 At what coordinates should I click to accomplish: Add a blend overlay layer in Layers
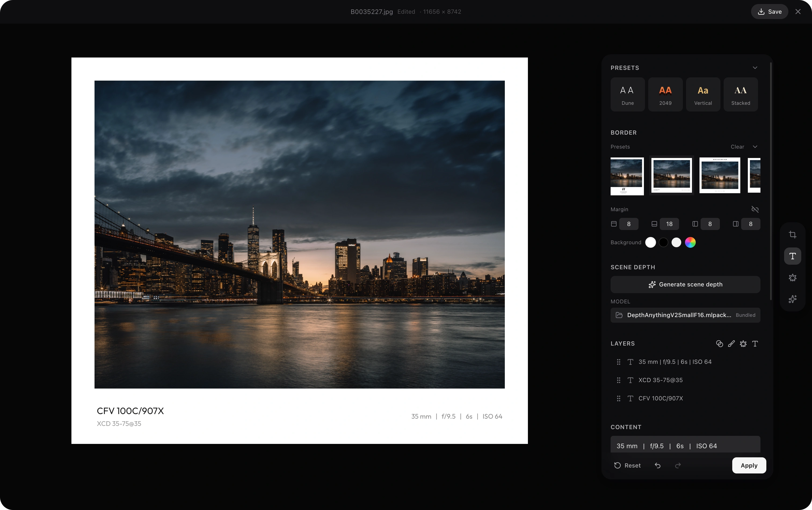[x=719, y=344]
